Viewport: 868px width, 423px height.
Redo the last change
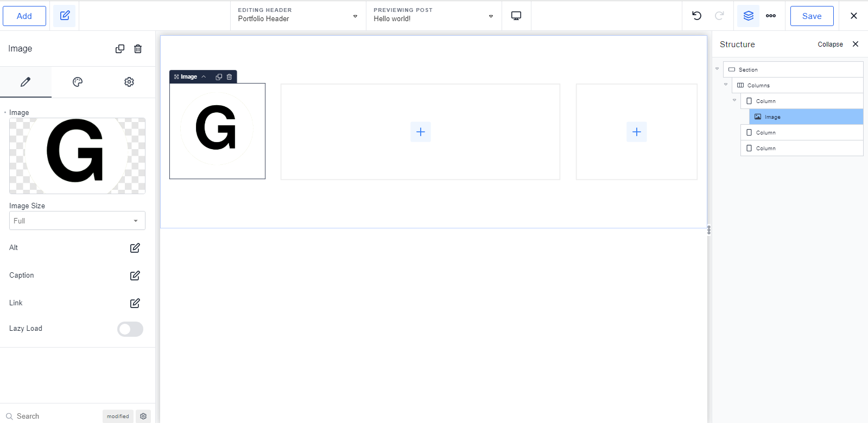(719, 16)
